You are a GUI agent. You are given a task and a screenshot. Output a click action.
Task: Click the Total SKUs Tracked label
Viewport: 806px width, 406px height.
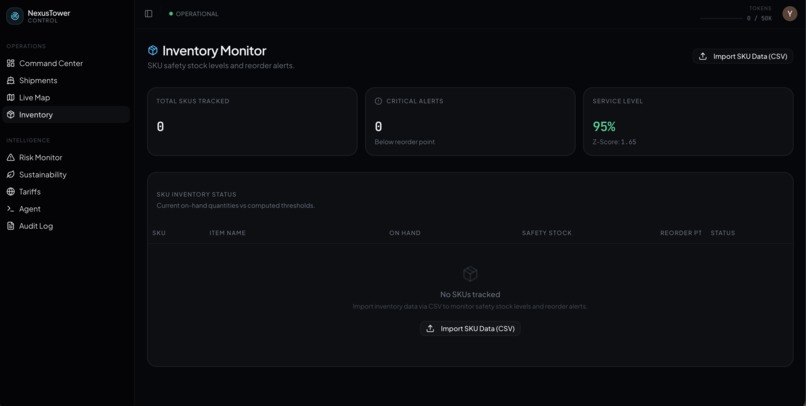click(193, 101)
